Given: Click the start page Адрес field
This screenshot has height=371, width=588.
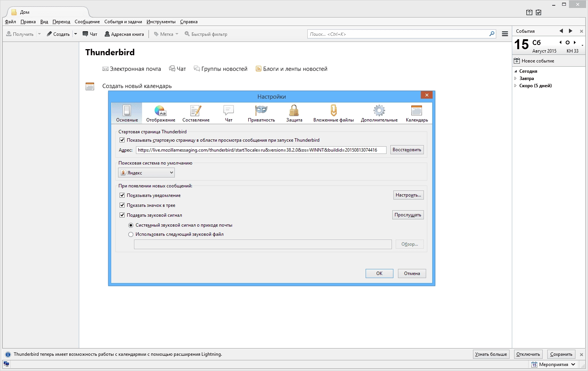Looking at the screenshot, I should tap(261, 150).
